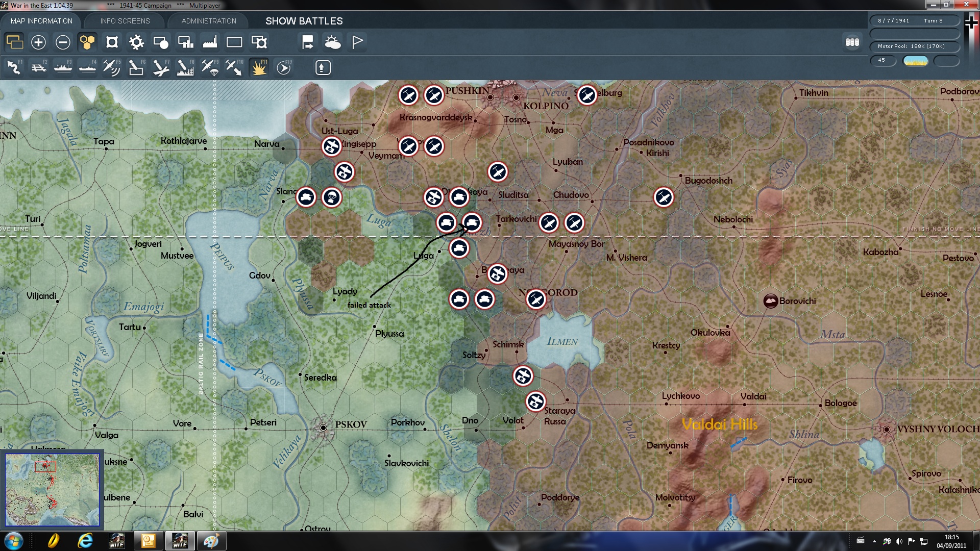Screen dimensions: 980x551
Task: Toggle F11 show battles explosion icon
Action: pyautogui.click(x=259, y=67)
